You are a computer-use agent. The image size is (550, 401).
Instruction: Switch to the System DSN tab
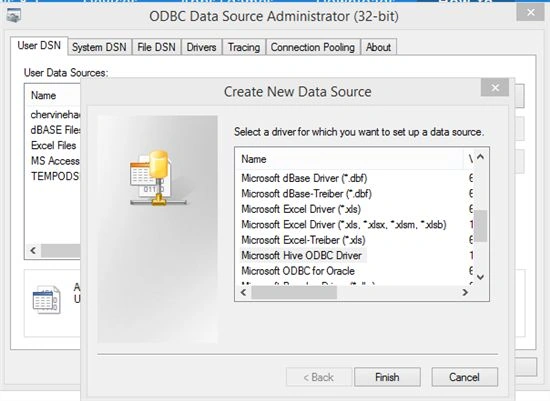99,47
